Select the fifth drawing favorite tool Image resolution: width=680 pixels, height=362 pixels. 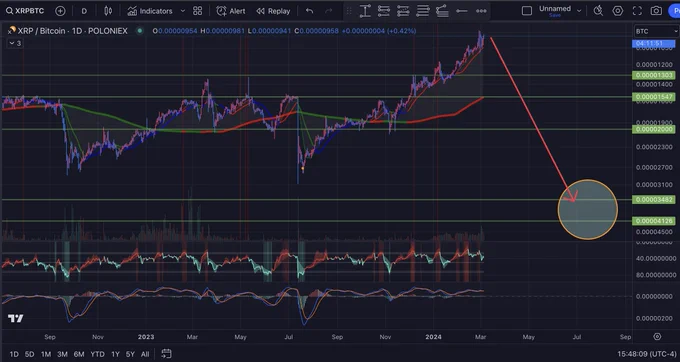point(442,11)
